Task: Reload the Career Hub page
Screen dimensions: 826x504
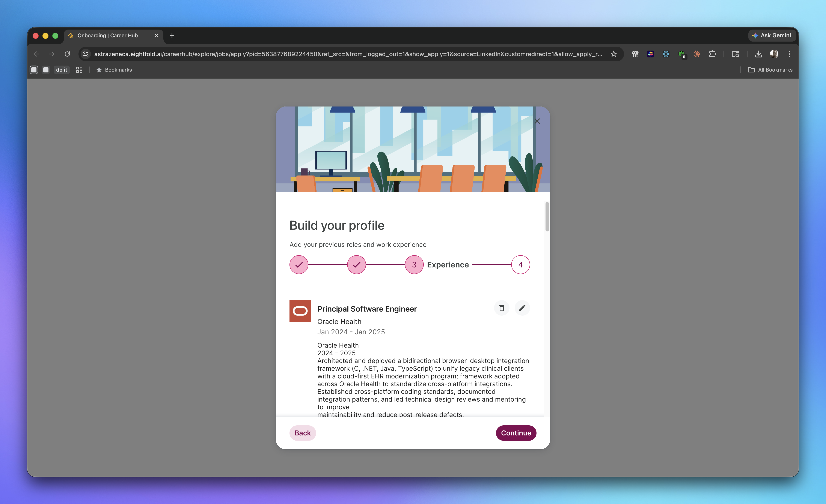Action: (67, 54)
